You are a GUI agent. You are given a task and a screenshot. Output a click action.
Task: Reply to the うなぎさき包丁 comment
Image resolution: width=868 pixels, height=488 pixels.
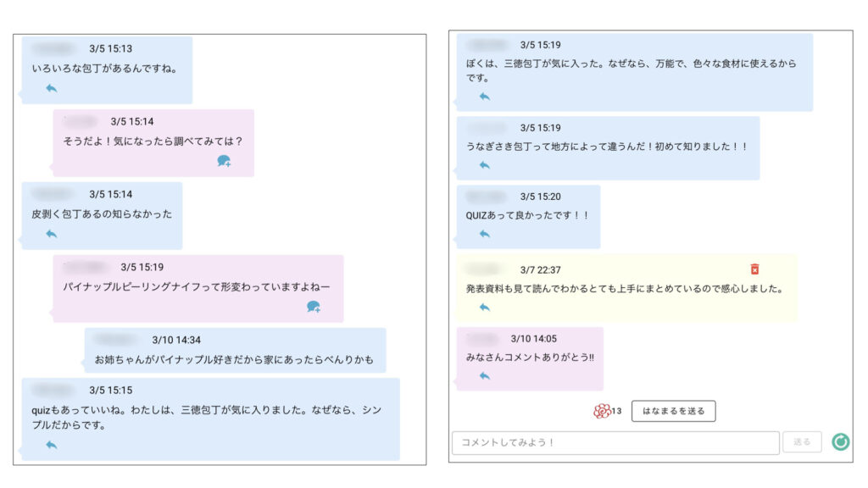pyautogui.click(x=485, y=165)
